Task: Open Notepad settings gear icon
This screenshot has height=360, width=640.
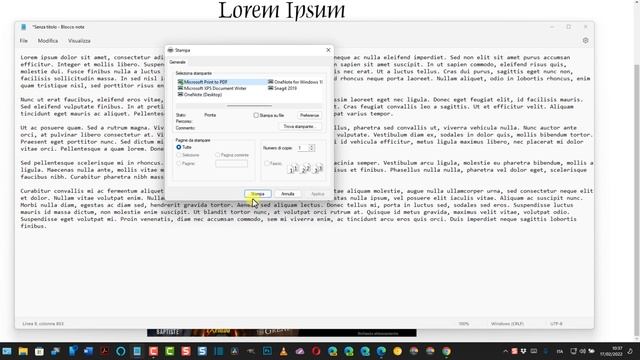Action: click(585, 40)
